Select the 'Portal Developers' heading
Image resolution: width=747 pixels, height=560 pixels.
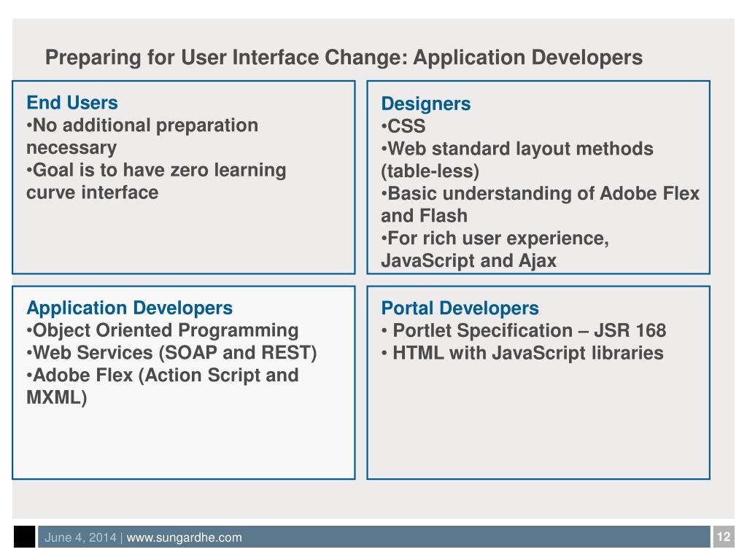tap(460, 308)
